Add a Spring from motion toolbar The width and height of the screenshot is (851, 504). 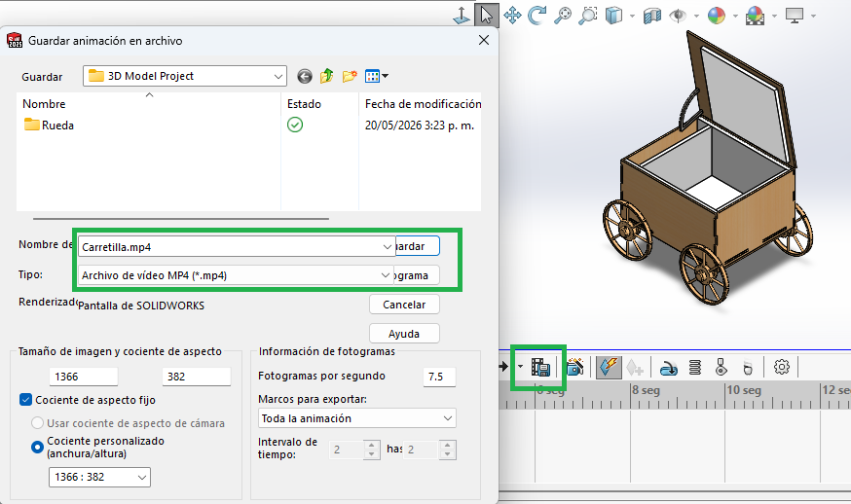click(694, 367)
